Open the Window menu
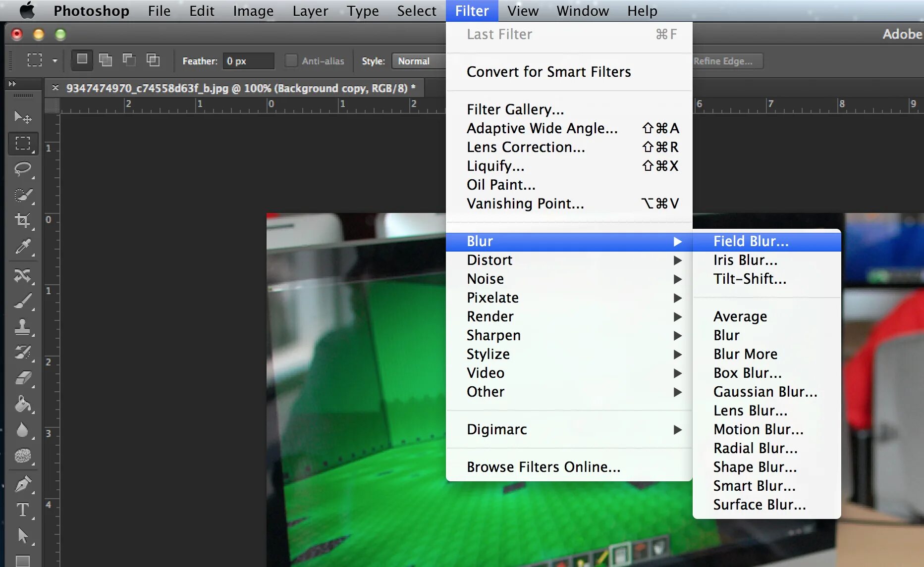This screenshot has height=567, width=924. click(x=583, y=10)
